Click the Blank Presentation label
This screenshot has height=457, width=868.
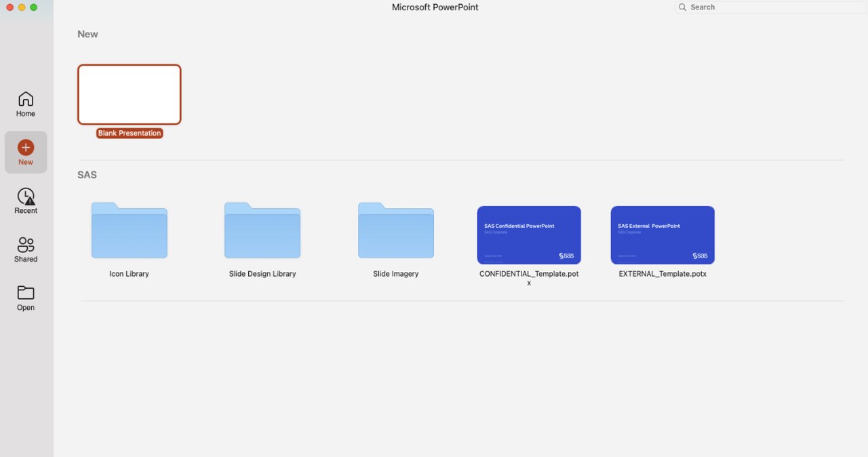tap(130, 134)
